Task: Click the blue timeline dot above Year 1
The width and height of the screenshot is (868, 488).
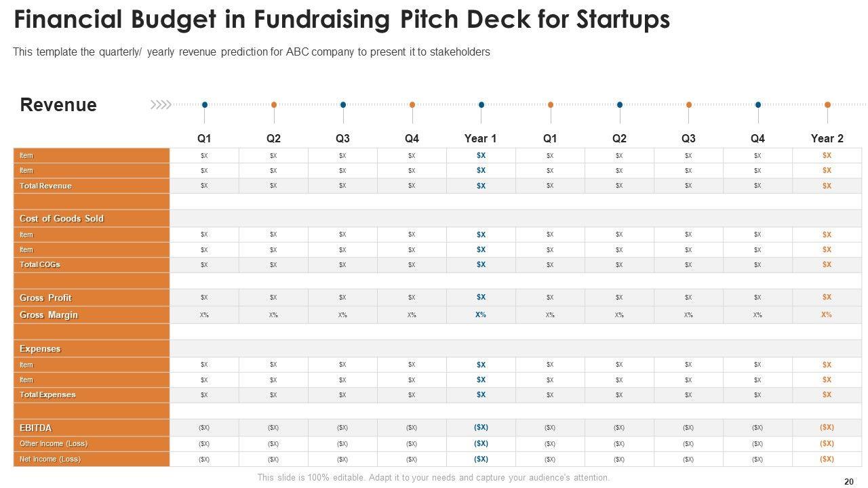Action: (x=481, y=105)
